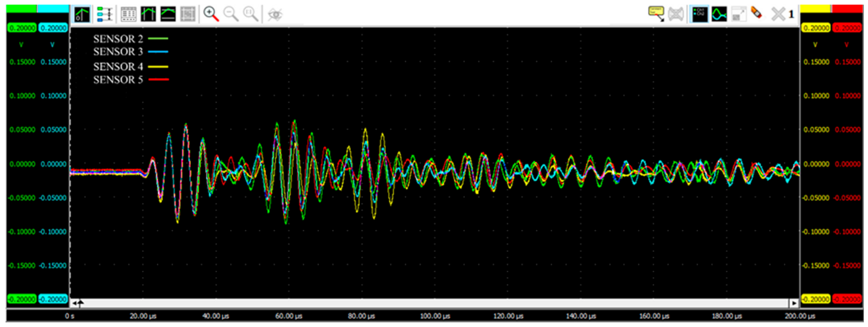The image size is (868, 327).
Task: Toggle the overlaid waveforms view icon
Action: pyautogui.click(x=719, y=14)
